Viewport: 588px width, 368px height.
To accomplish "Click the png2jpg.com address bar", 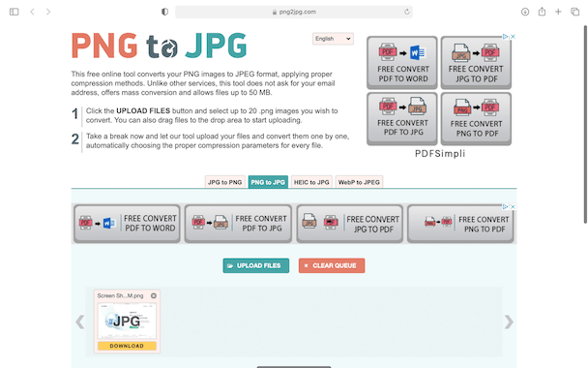I will click(294, 12).
